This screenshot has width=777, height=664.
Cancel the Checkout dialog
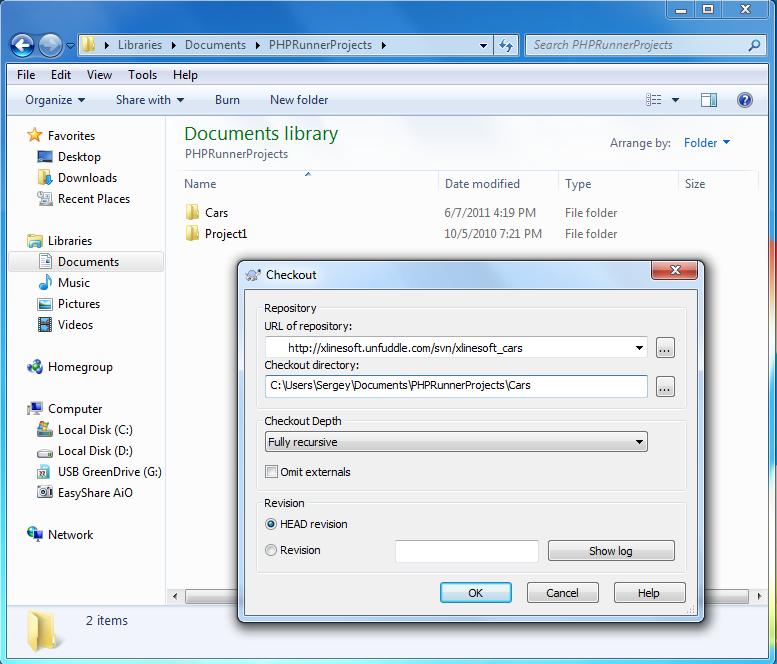click(x=562, y=593)
